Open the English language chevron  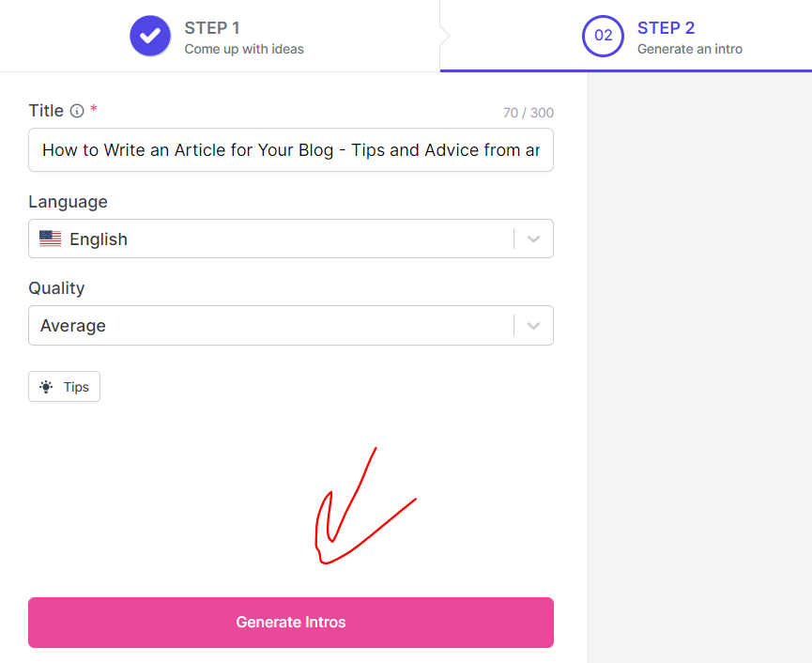click(533, 239)
